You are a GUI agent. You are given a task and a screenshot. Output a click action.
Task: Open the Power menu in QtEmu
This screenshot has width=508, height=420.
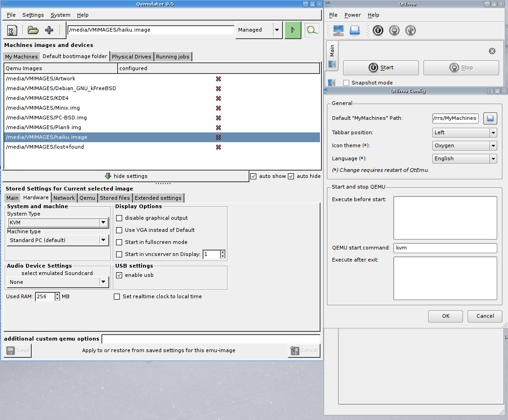(x=352, y=15)
